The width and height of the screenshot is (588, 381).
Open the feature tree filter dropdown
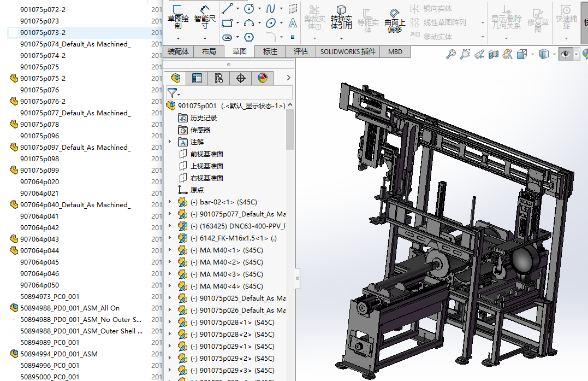coord(174,93)
